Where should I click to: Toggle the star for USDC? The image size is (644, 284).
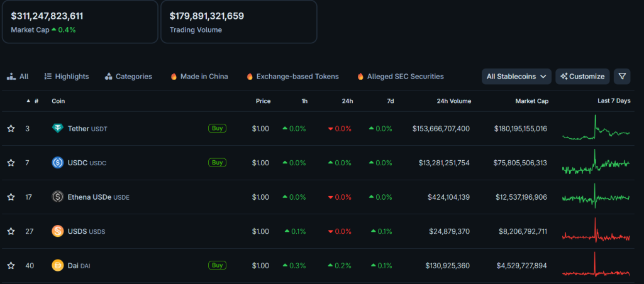[x=11, y=163]
